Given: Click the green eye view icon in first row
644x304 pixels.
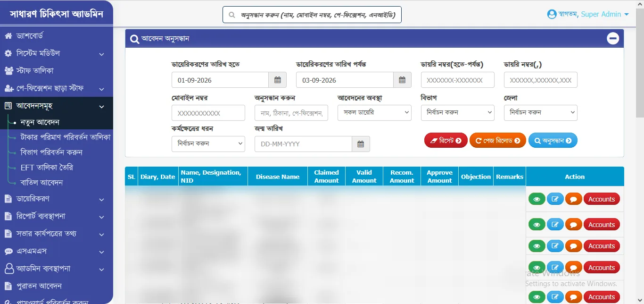Looking at the screenshot, I should click(x=537, y=199).
